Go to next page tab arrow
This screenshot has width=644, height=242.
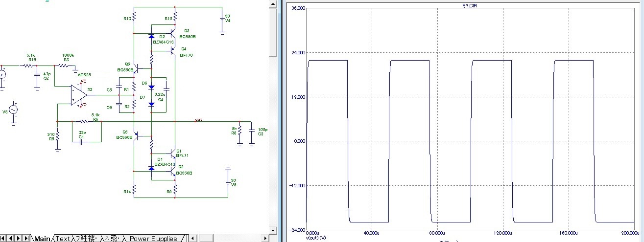coord(18,239)
